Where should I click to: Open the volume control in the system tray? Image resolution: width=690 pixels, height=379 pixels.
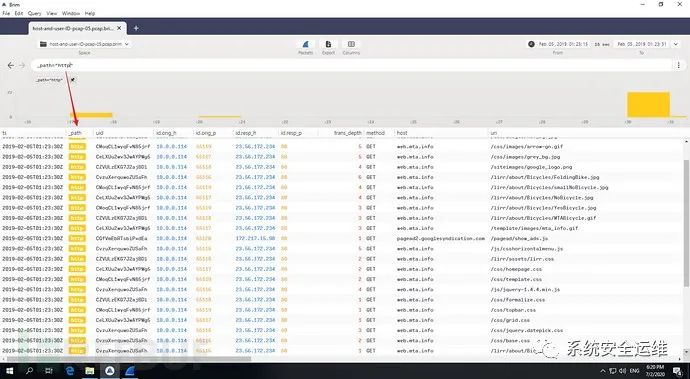coord(623,371)
